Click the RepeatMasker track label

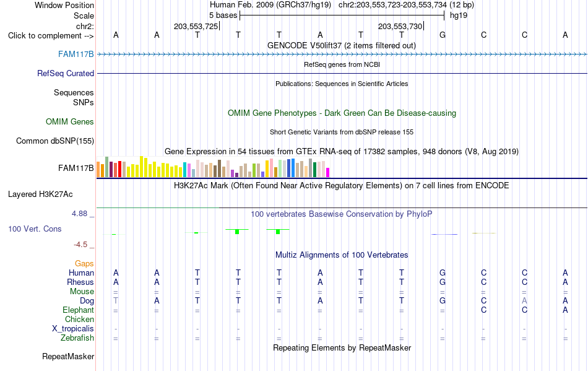tap(68, 357)
